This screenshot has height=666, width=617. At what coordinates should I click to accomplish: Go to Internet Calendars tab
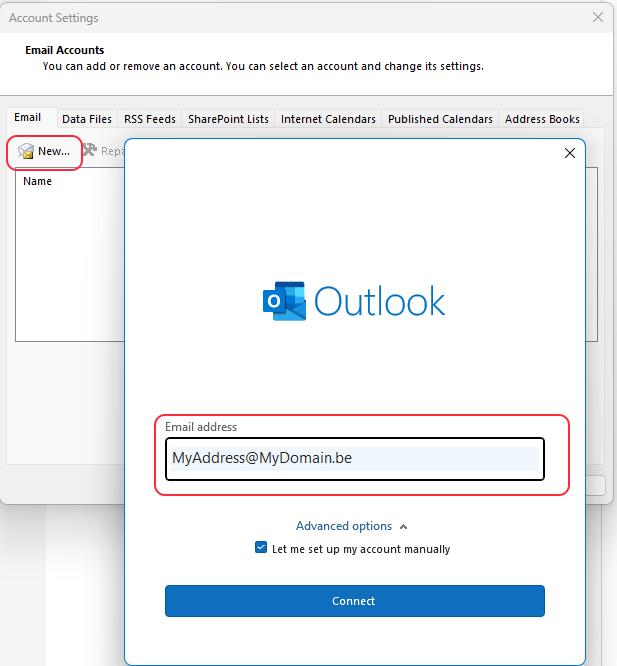pyautogui.click(x=328, y=119)
